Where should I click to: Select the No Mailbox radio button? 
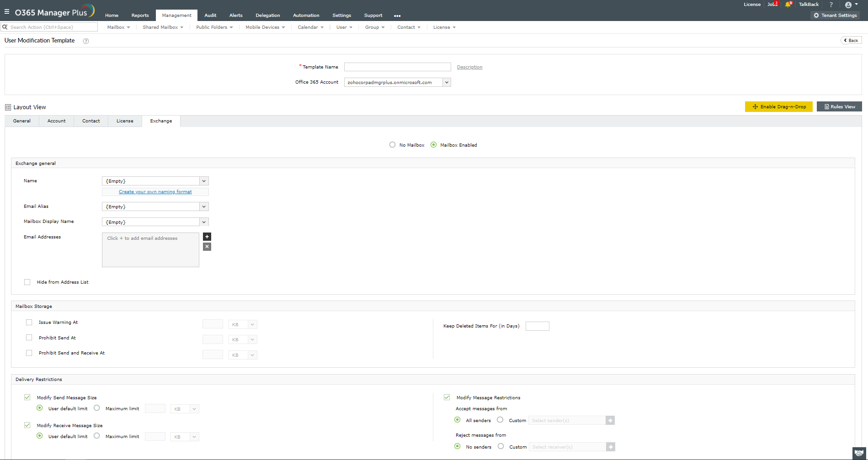point(393,145)
